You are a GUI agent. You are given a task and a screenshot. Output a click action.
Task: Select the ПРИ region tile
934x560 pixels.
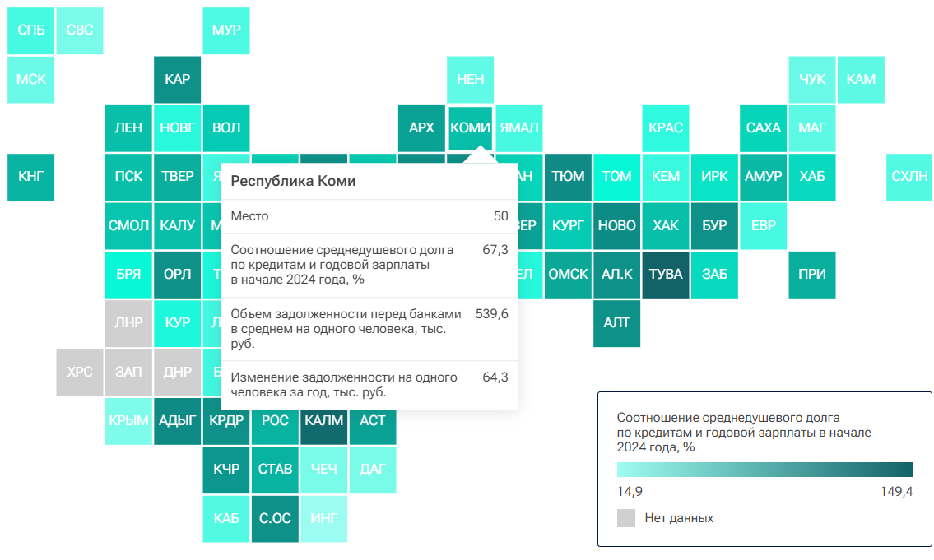click(x=812, y=275)
